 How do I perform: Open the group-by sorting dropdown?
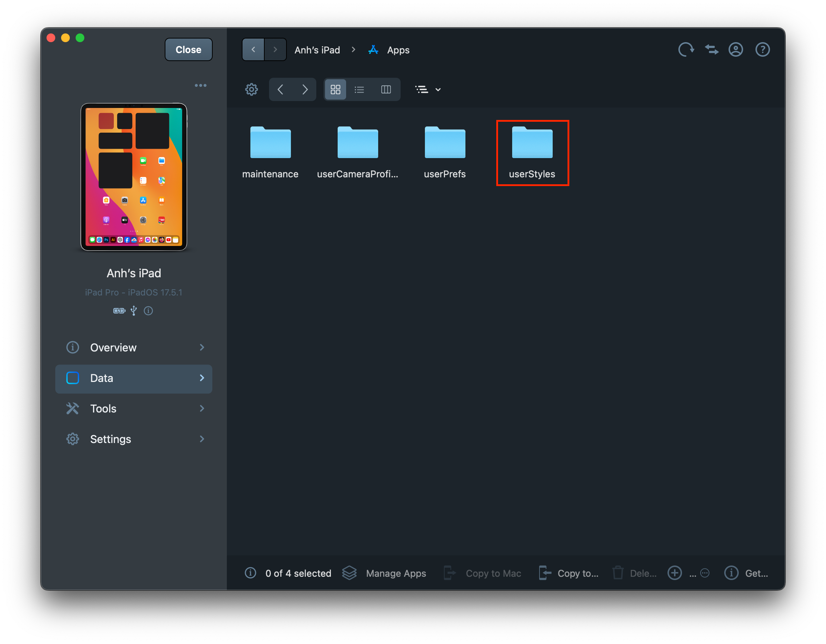point(428,90)
